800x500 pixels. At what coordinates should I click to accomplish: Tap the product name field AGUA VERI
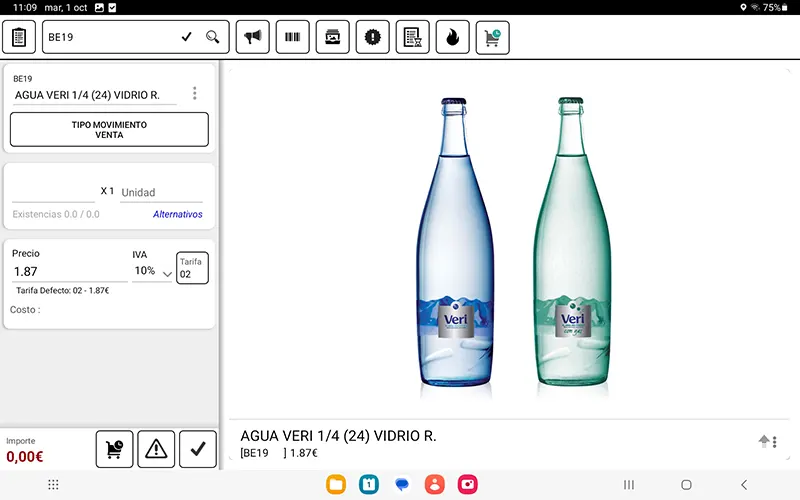click(95, 95)
